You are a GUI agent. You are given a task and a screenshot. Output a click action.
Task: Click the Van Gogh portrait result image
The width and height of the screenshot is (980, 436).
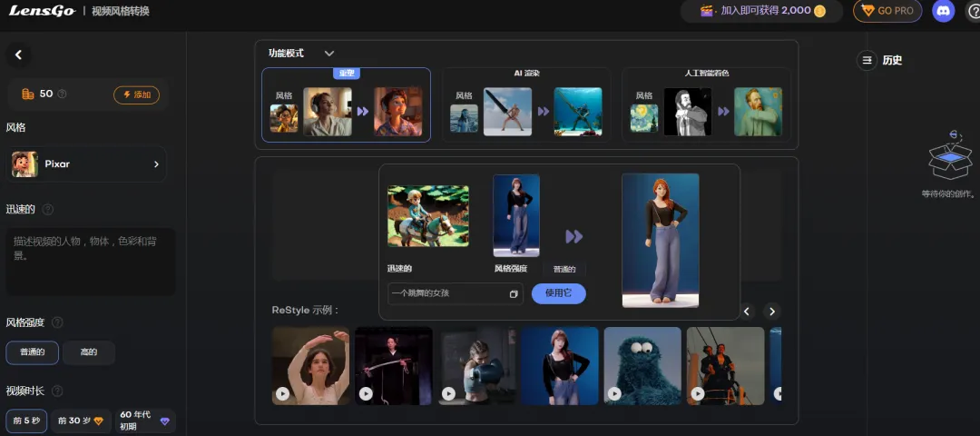click(758, 112)
